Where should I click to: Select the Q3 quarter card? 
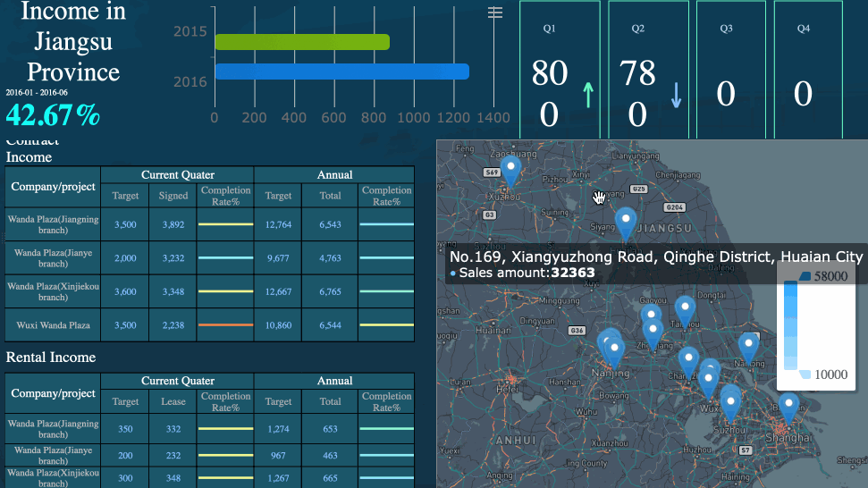(730, 69)
